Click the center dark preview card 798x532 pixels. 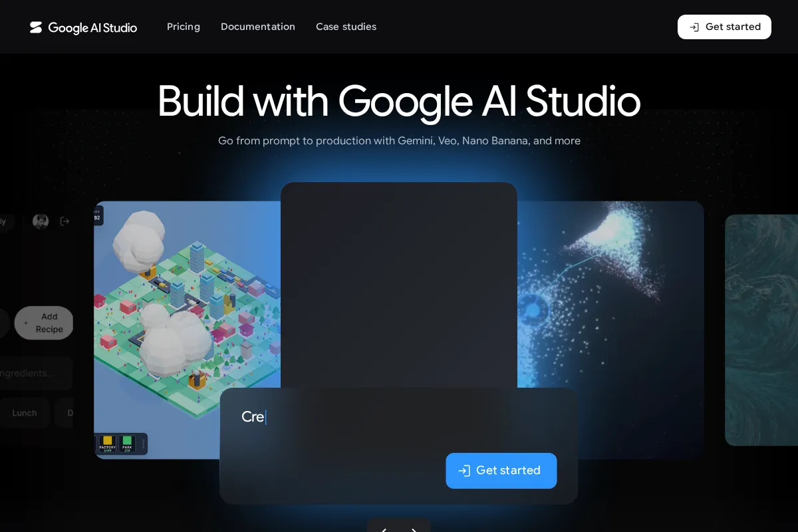click(399, 285)
